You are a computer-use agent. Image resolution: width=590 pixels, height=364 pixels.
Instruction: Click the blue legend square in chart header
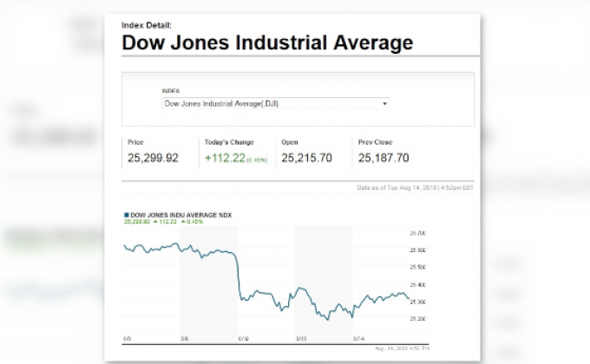coord(127,214)
